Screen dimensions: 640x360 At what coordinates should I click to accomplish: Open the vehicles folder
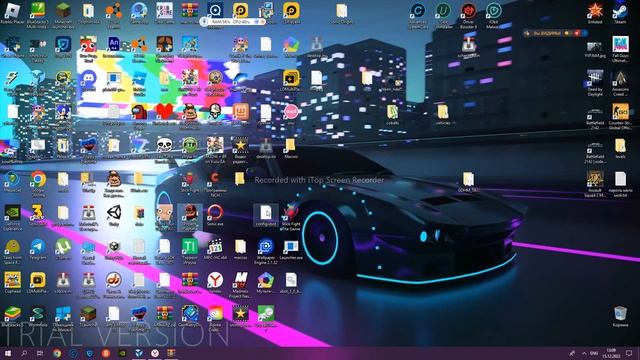tap(443, 111)
